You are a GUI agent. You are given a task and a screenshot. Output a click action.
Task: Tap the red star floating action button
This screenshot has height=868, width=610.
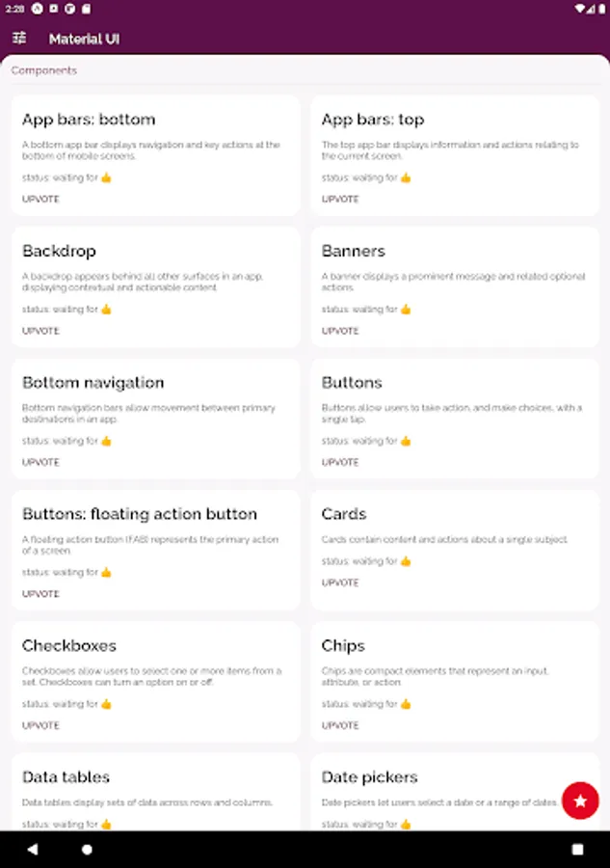(580, 800)
